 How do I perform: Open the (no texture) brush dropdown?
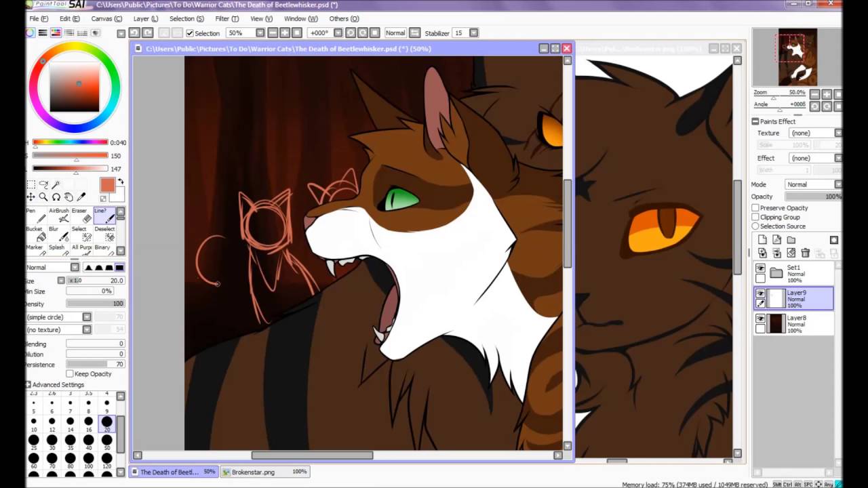(87, 329)
